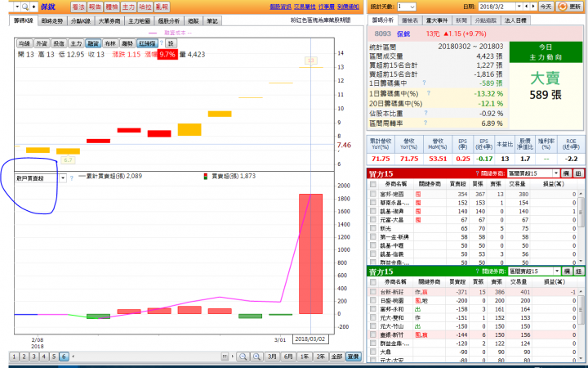Set chart range to 全部
This screenshot has height=368, width=588.
pyautogui.click(x=336, y=357)
